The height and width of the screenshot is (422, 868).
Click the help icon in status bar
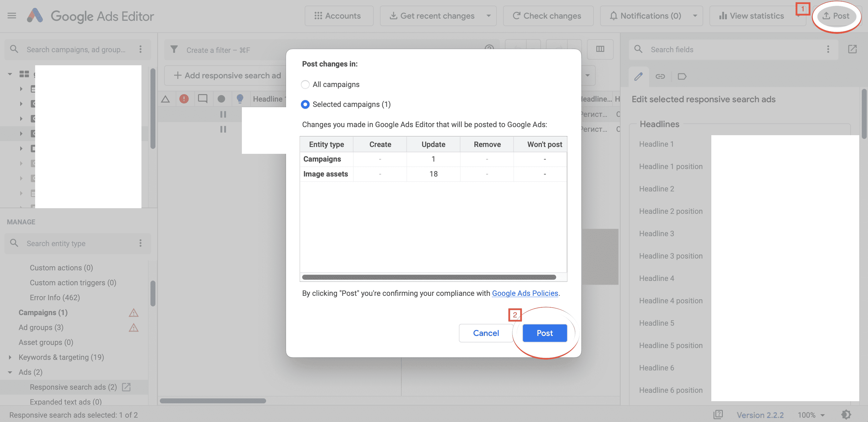pos(718,415)
